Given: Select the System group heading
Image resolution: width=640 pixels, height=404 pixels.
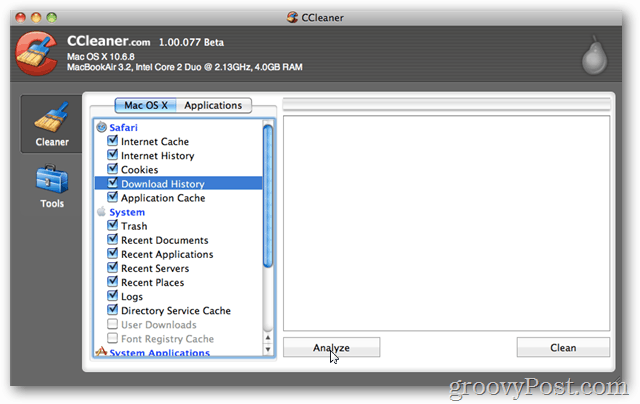Looking at the screenshot, I should click(127, 212).
